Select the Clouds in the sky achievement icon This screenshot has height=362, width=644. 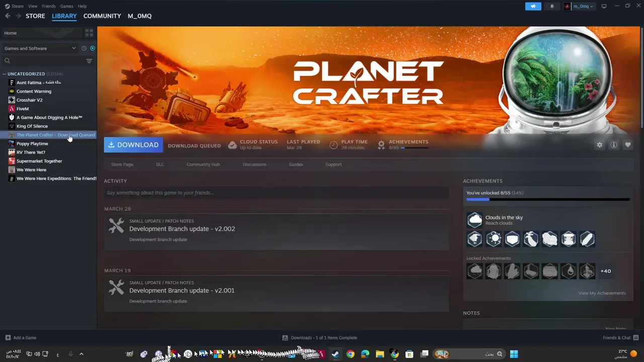coord(474,220)
